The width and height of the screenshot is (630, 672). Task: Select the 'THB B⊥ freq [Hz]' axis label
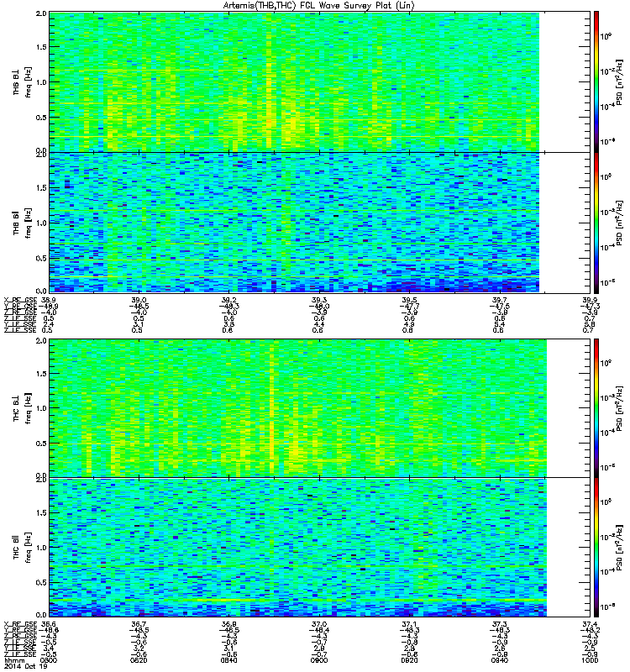[x=22, y=82]
